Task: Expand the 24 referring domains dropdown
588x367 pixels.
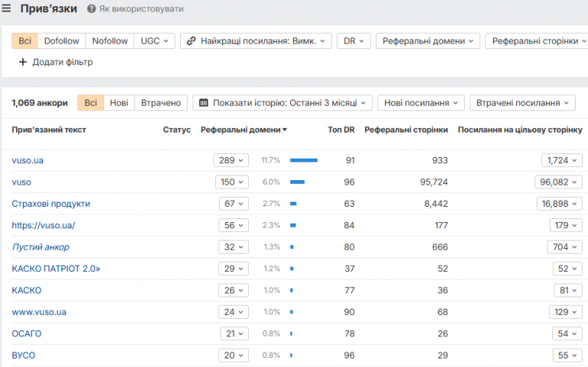Action: click(234, 312)
